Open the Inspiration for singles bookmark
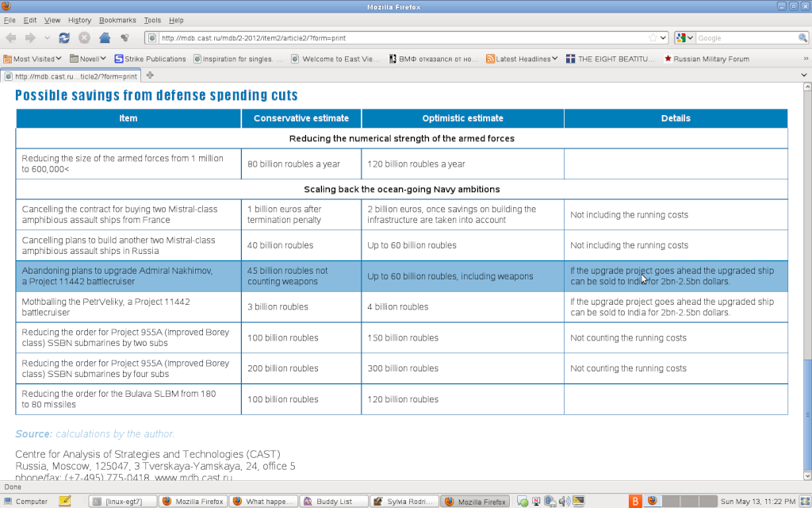The image size is (812, 508). [238, 59]
